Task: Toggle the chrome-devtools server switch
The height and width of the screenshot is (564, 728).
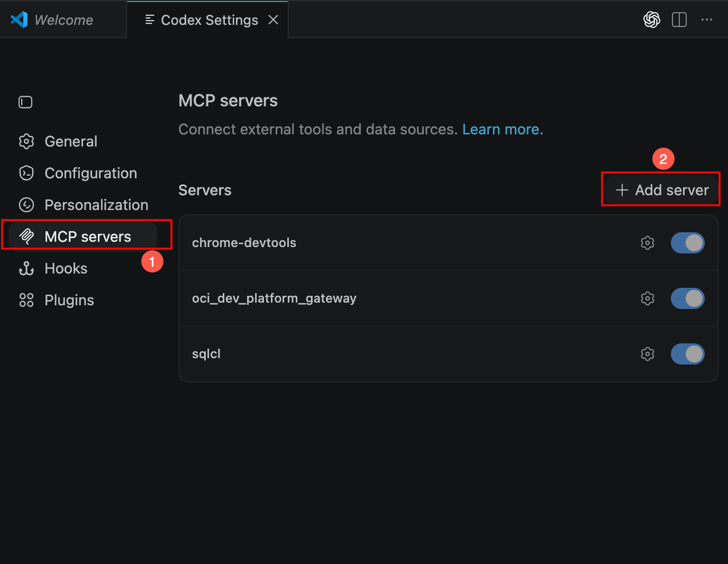Action: pos(688,243)
